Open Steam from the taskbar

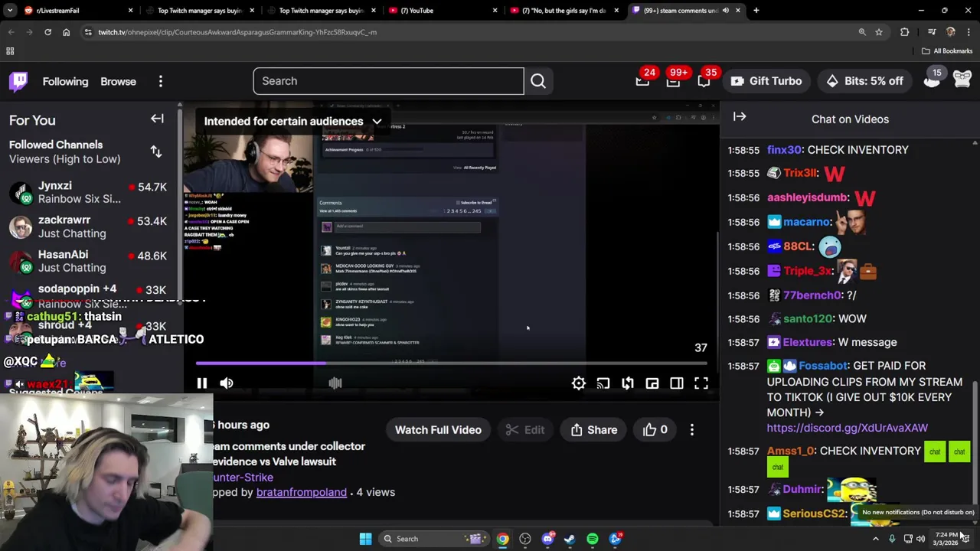coord(570,539)
